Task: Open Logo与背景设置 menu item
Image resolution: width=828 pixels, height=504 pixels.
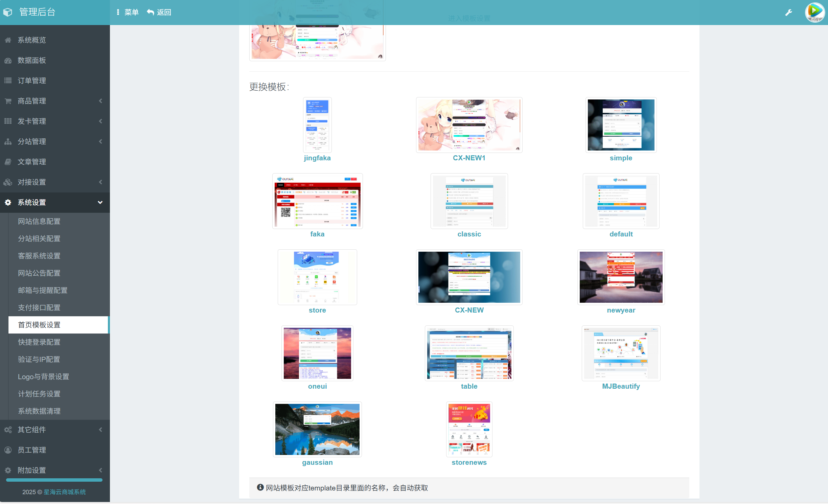Action: (x=43, y=376)
